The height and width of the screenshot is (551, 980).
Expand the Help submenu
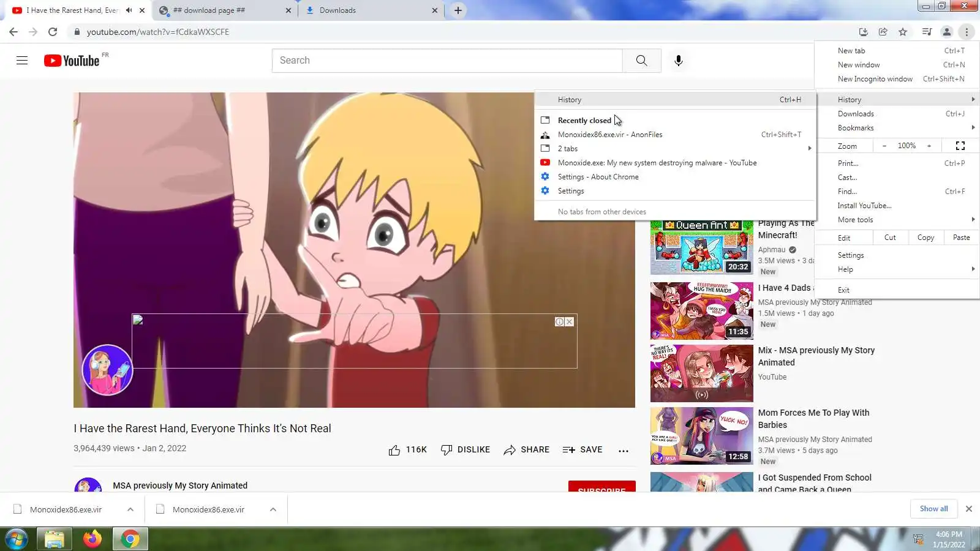(x=898, y=269)
